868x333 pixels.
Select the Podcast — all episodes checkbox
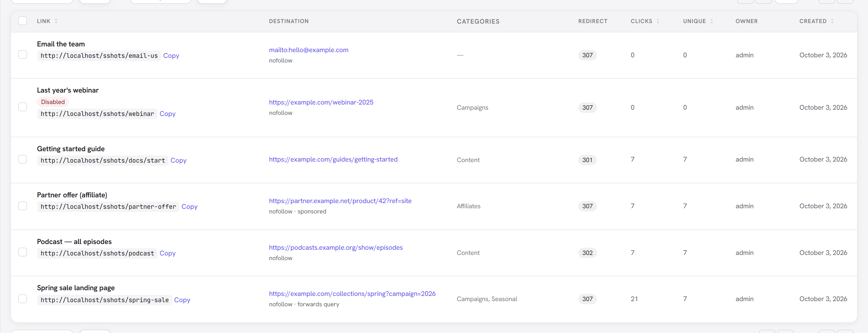pos(23,252)
